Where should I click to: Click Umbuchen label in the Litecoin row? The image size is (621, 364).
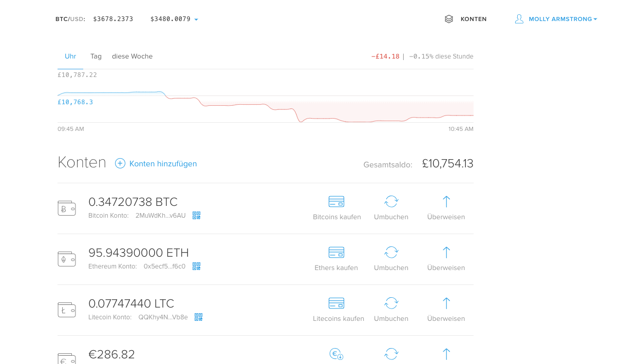pos(391,319)
